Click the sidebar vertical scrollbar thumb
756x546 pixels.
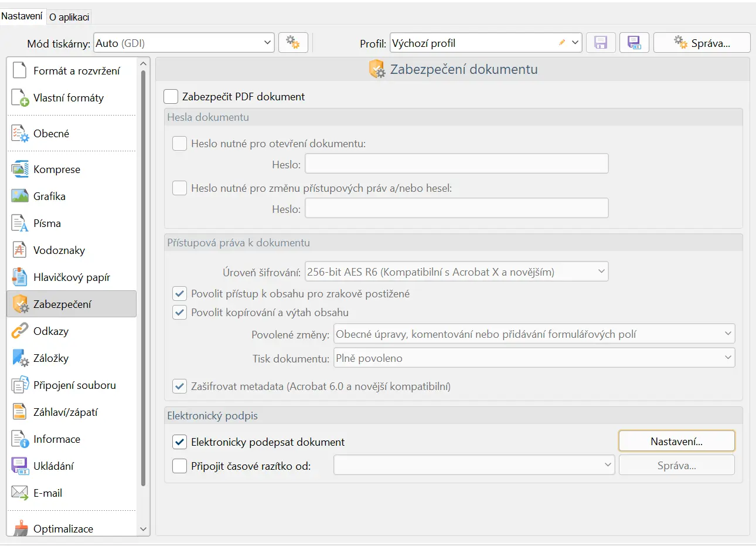[x=144, y=279]
